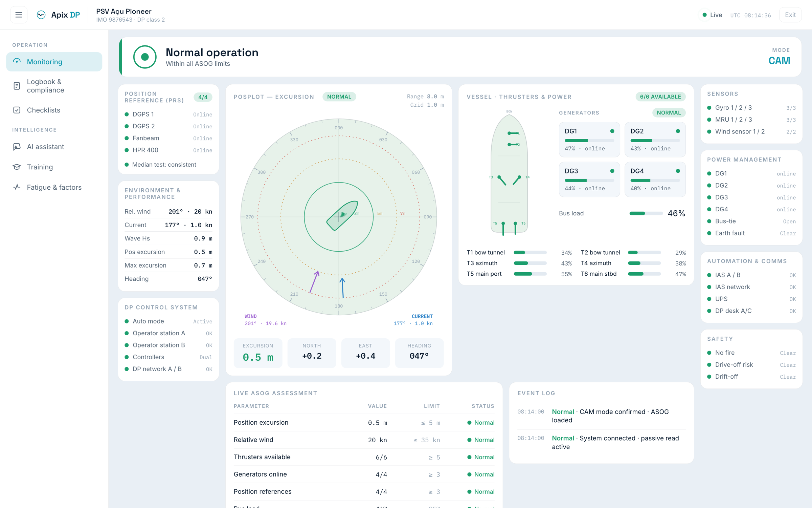Click the Fatigue & factors pulse icon
812x508 pixels.
coord(17,187)
